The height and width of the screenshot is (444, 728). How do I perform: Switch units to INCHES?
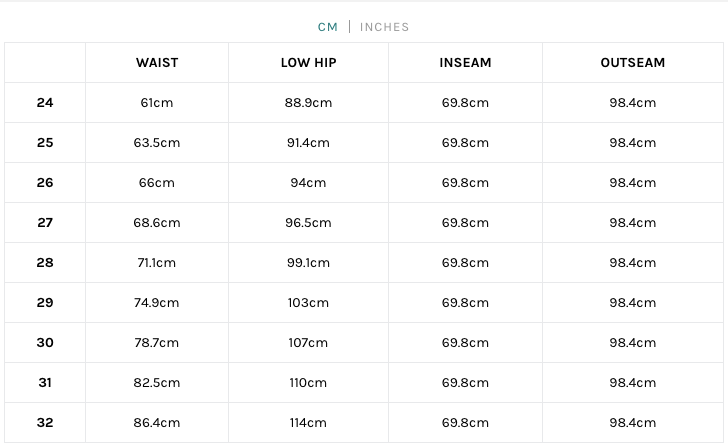coord(385,27)
